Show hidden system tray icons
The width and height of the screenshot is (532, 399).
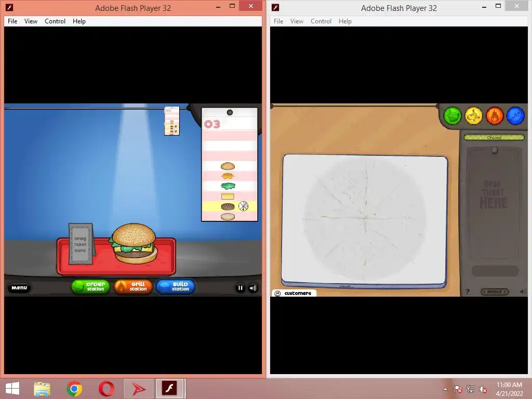tap(445, 389)
